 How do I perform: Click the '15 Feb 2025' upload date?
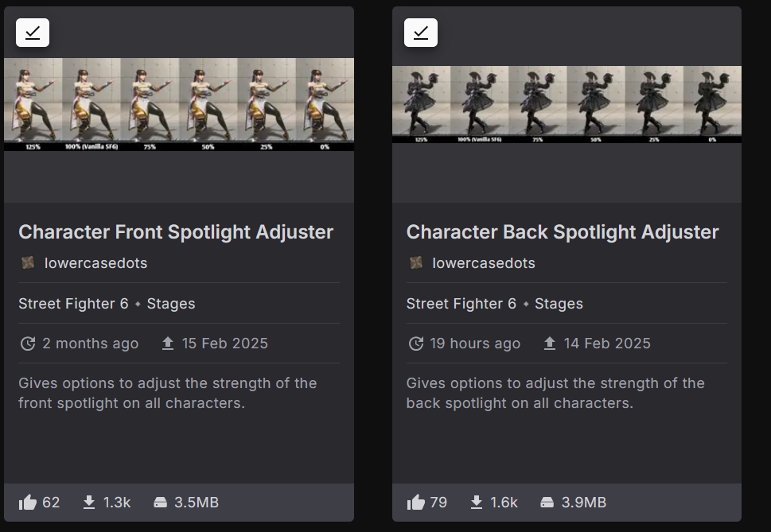click(x=224, y=344)
